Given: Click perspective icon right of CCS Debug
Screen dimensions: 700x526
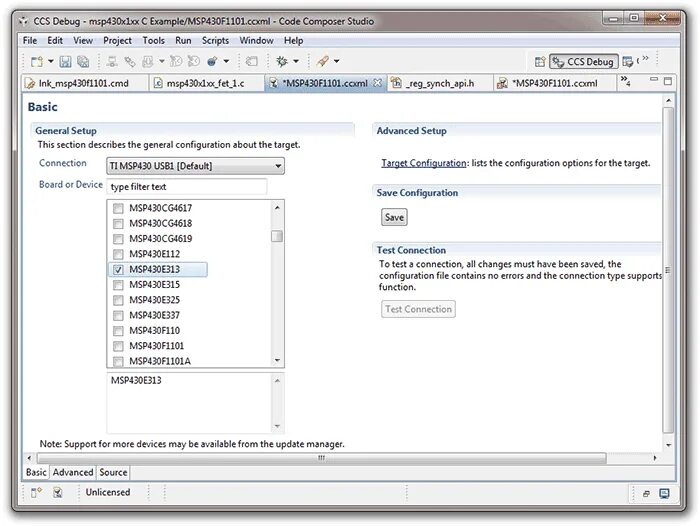Looking at the screenshot, I should [628, 62].
